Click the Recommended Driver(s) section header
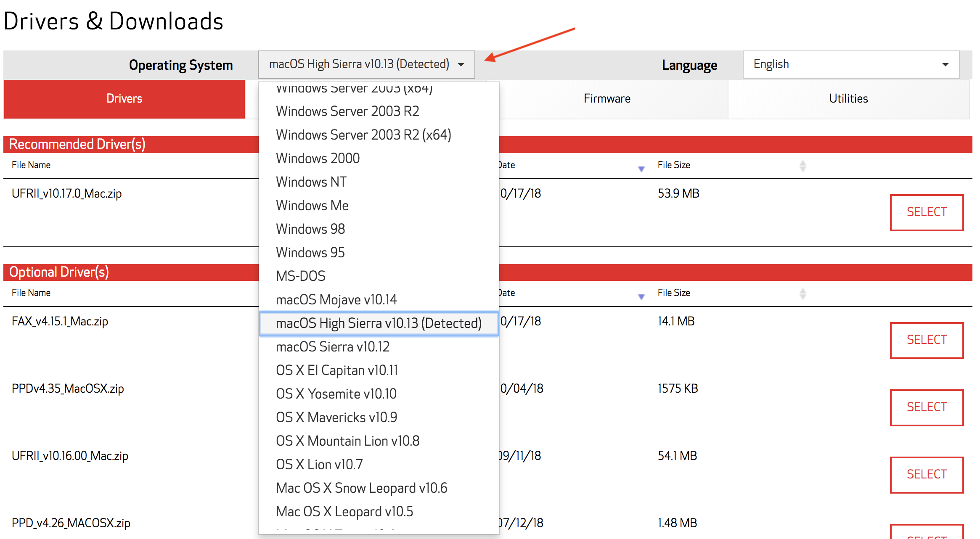The height and width of the screenshot is (539, 980). tap(77, 144)
